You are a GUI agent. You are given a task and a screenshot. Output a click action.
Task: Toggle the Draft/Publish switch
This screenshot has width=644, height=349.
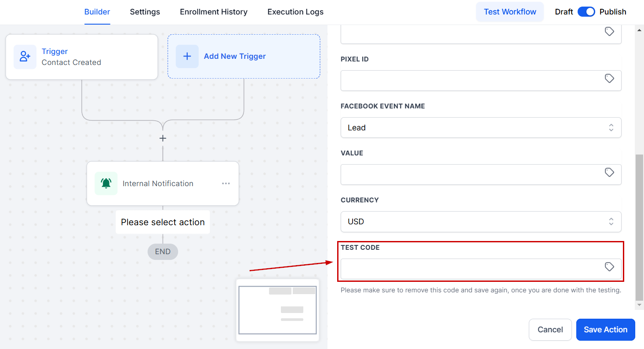(586, 12)
